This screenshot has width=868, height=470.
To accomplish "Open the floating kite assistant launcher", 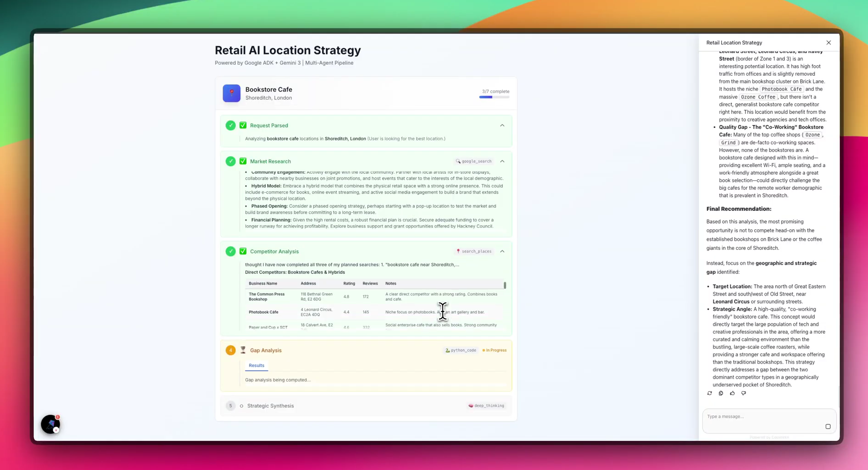I will click(x=50, y=424).
